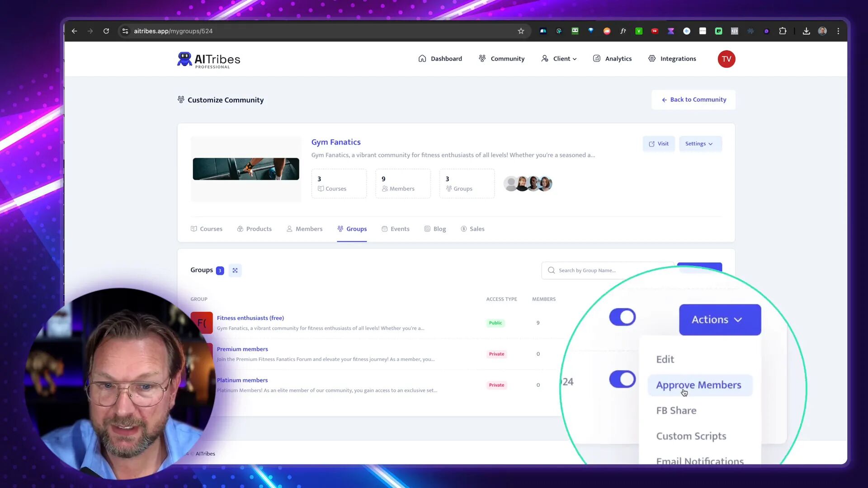The width and height of the screenshot is (868, 488).
Task: Toggle the Platinum members group active switch
Action: pyautogui.click(x=622, y=379)
